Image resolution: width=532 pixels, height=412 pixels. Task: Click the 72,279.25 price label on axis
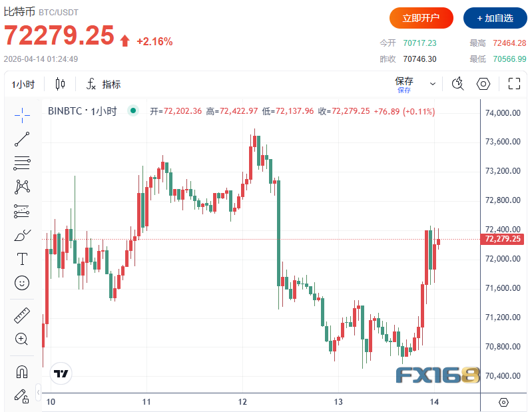click(503, 239)
